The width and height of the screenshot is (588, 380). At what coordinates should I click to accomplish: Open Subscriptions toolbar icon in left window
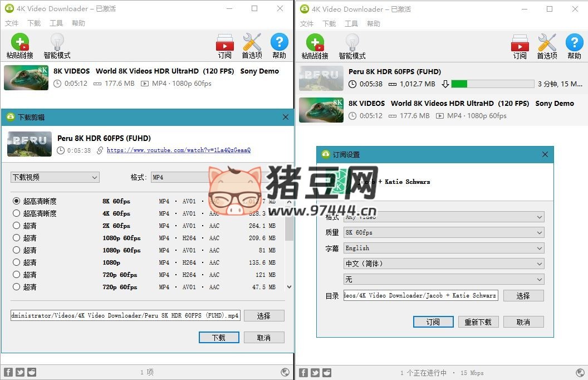(224, 43)
